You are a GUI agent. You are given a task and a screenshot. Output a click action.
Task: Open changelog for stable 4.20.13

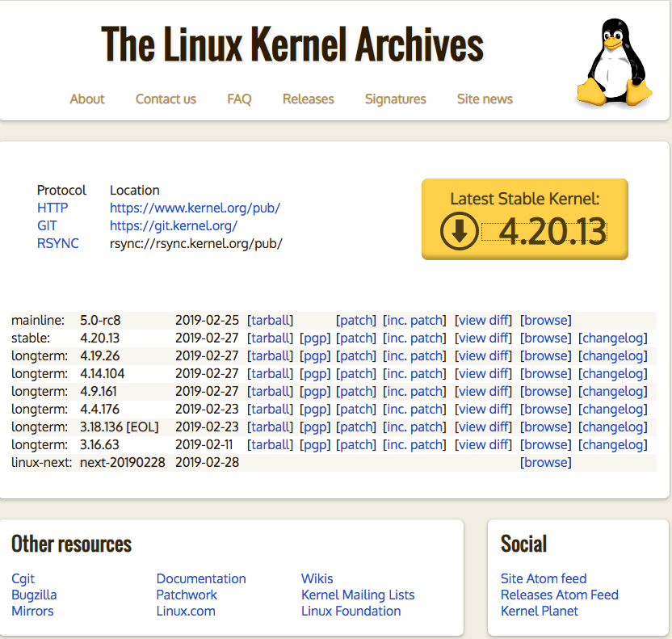613,338
